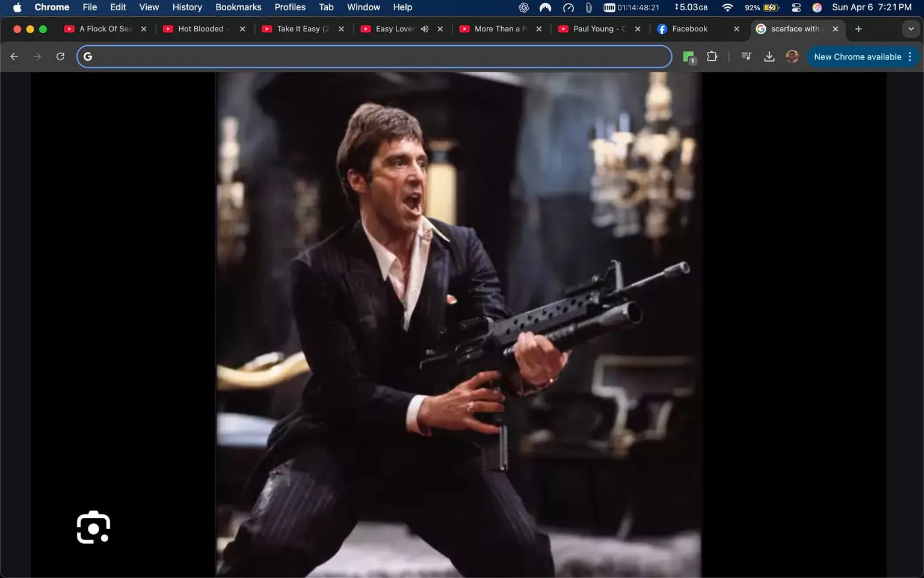The width and height of the screenshot is (924, 578).
Task: Open the Extensions puzzle icon
Action: click(712, 56)
